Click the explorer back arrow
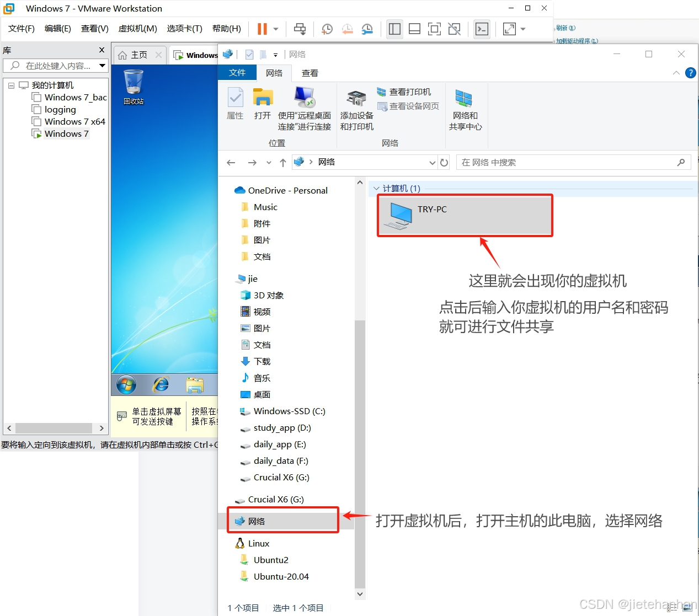Viewport: 699px width, 616px height. (x=231, y=162)
